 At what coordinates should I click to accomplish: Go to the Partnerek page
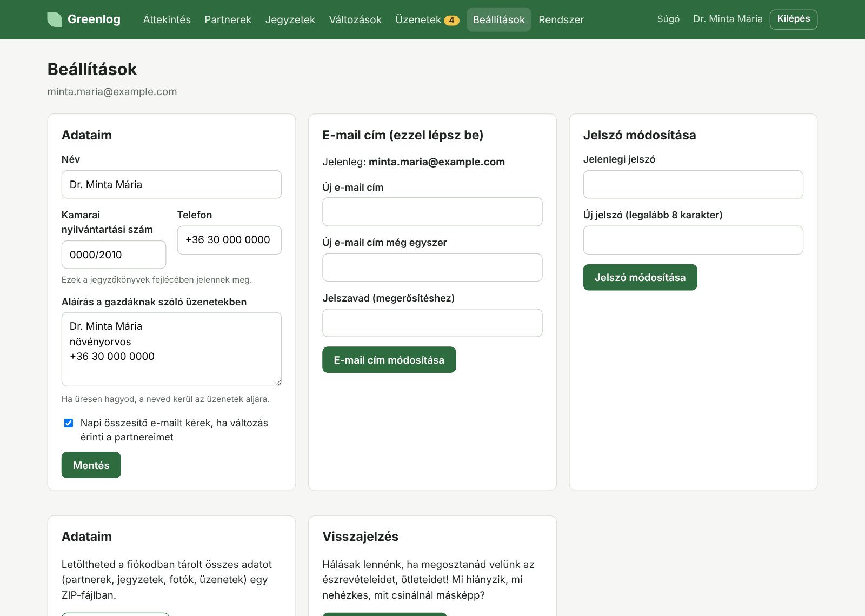pyautogui.click(x=228, y=19)
